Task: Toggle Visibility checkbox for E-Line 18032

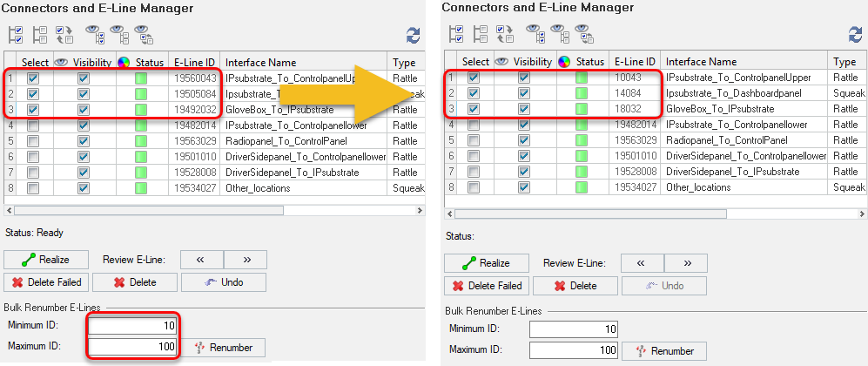Action: [x=524, y=109]
